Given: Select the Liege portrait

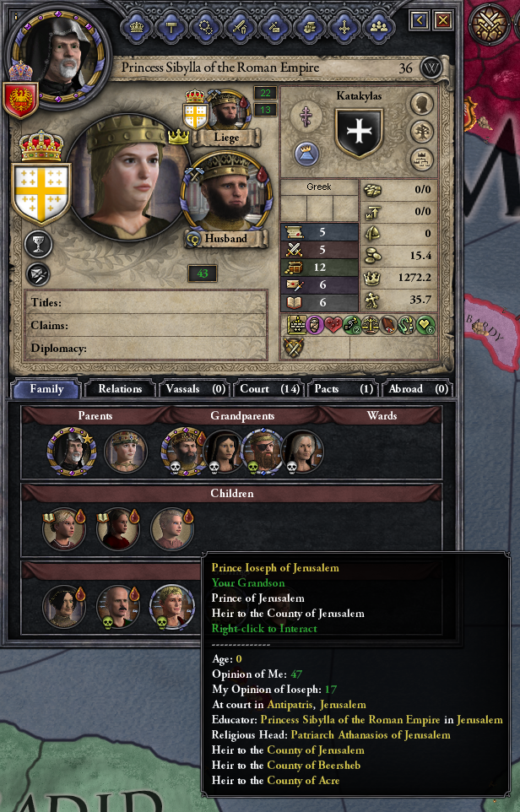Looking at the screenshot, I should pos(227,110).
